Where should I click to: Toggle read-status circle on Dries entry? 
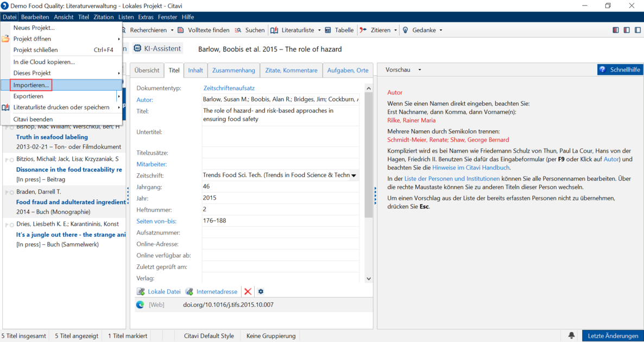pos(11,225)
